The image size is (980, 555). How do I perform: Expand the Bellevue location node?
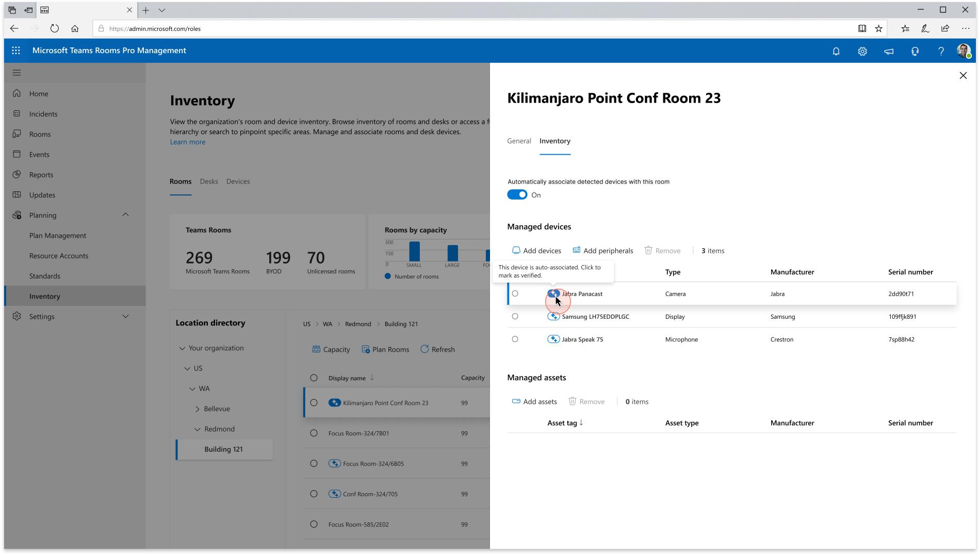point(197,409)
